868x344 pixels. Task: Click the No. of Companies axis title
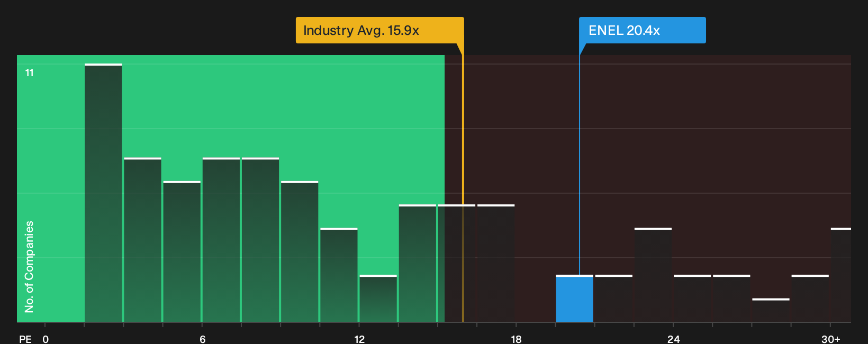pos(29,266)
